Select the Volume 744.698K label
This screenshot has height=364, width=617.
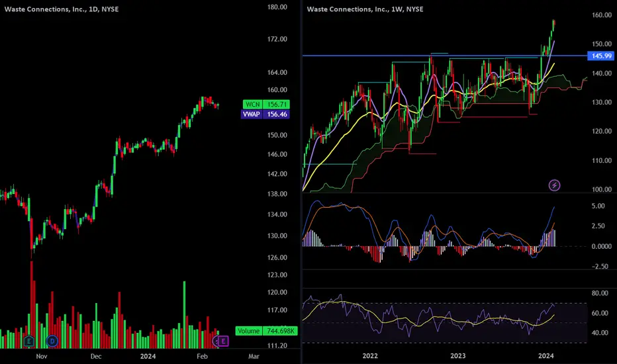266,331
